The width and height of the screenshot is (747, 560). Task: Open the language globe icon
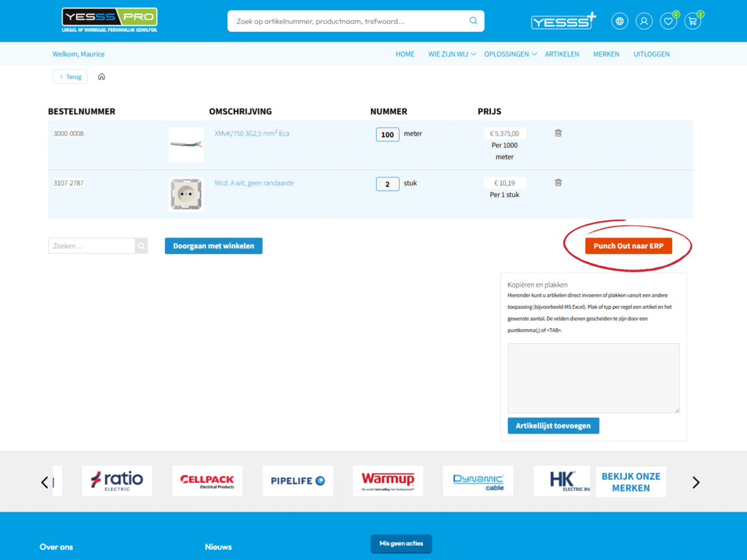coord(620,21)
